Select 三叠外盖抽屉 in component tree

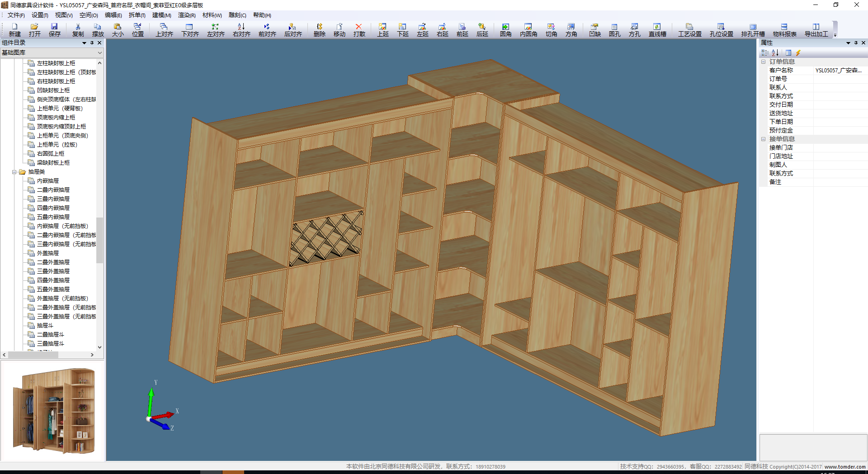pyautogui.click(x=53, y=271)
